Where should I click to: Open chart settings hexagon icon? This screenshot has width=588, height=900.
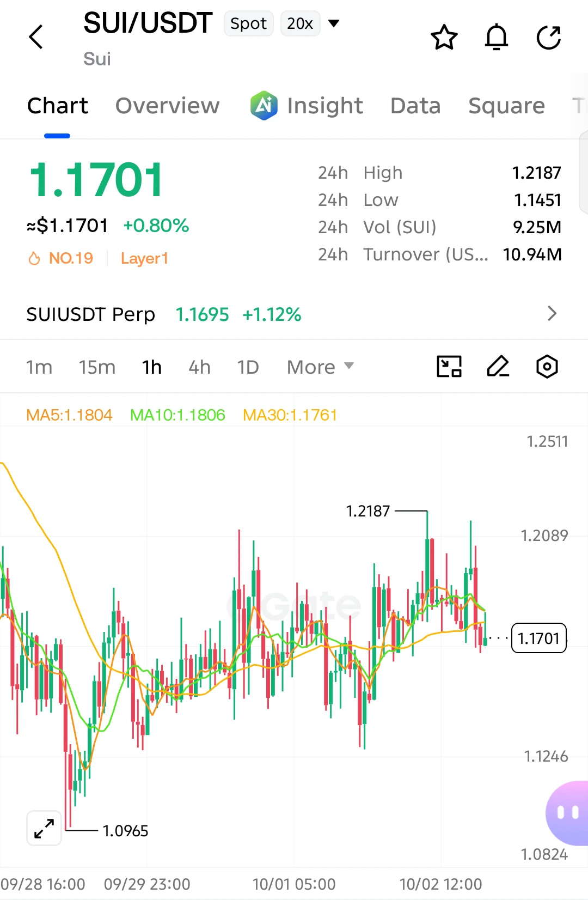[547, 367]
